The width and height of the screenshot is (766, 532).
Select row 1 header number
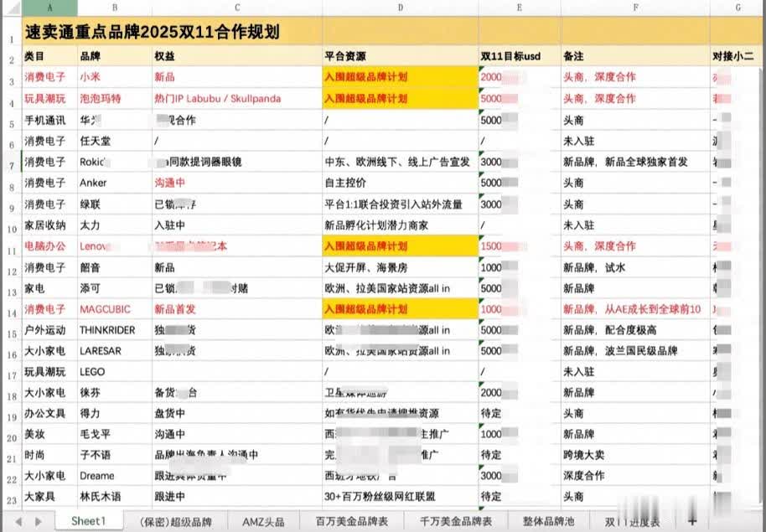pos(12,31)
